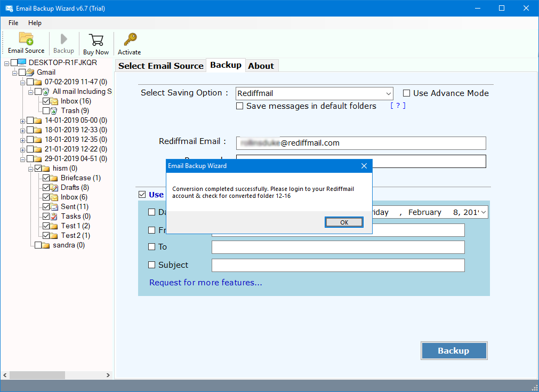Click the Trash (9) bin icon

click(x=54, y=111)
